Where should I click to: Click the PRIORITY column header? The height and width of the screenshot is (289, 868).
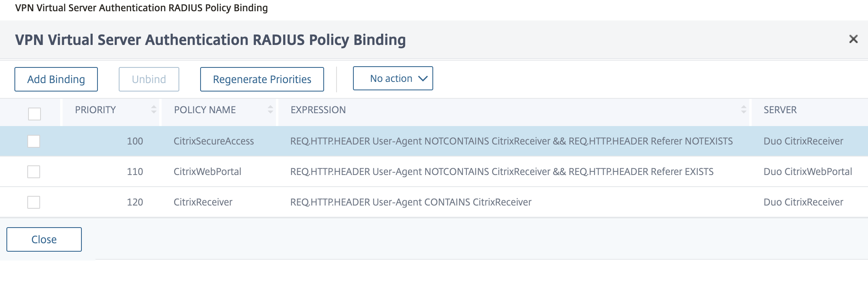95,110
